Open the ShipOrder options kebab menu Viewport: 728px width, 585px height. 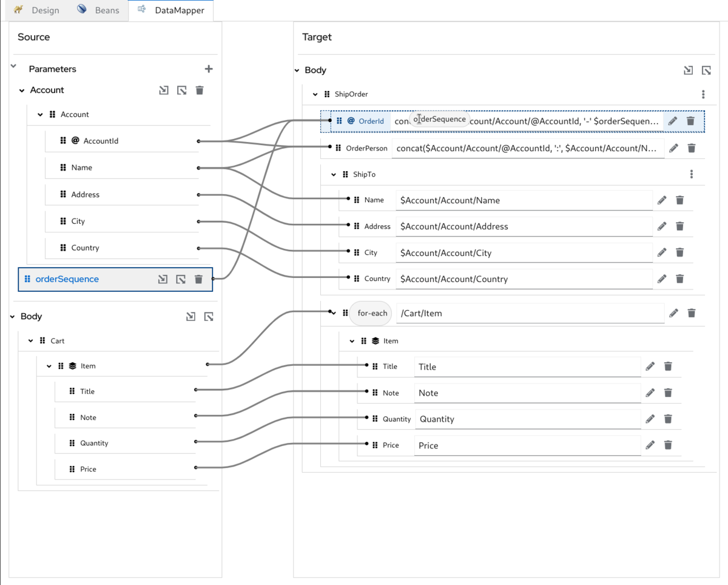(703, 94)
